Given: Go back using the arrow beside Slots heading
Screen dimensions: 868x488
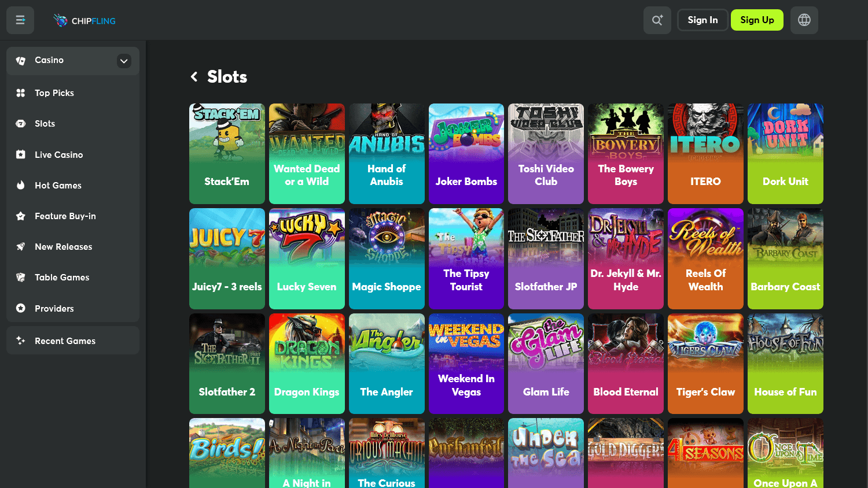Looking at the screenshot, I should [194, 76].
